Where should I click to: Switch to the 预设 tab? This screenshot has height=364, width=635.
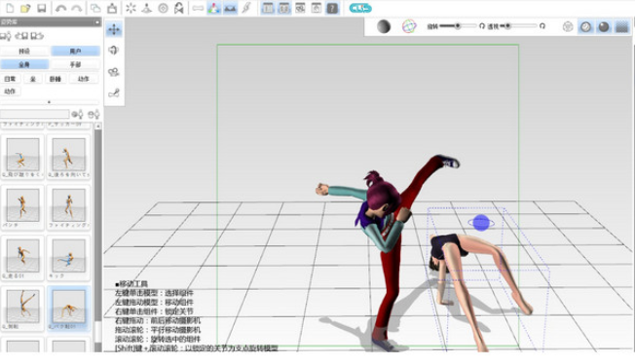click(24, 51)
